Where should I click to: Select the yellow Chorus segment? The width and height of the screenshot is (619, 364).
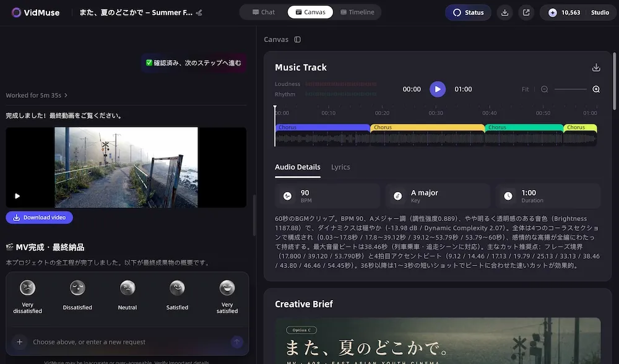coord(428,128)
